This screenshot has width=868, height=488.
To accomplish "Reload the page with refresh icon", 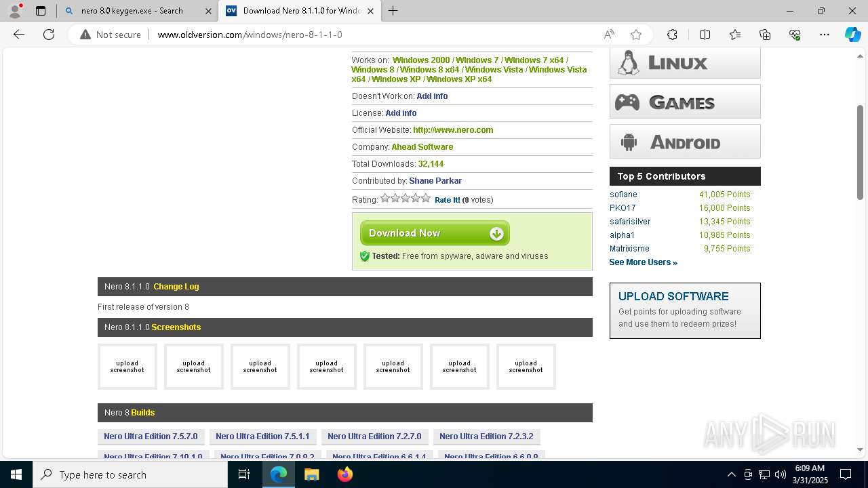I will tap(49, 35).
